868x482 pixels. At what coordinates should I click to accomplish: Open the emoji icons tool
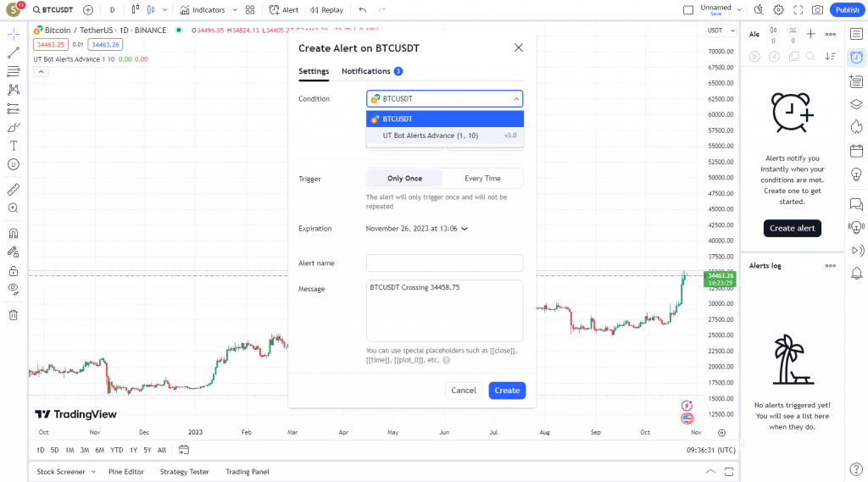14,164
